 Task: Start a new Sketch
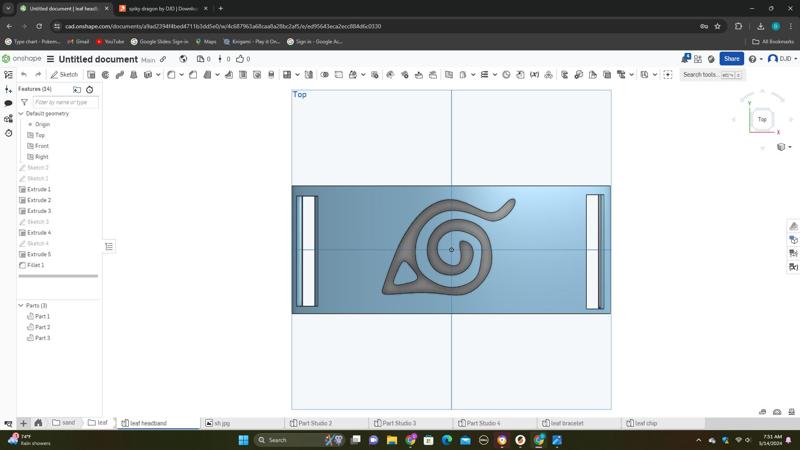pos(65,74)
